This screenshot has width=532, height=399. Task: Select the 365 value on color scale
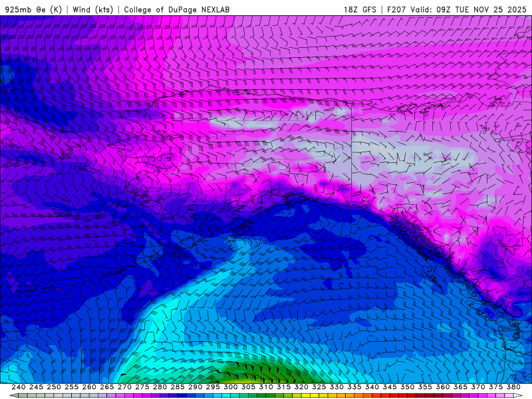tap(460, 387)
